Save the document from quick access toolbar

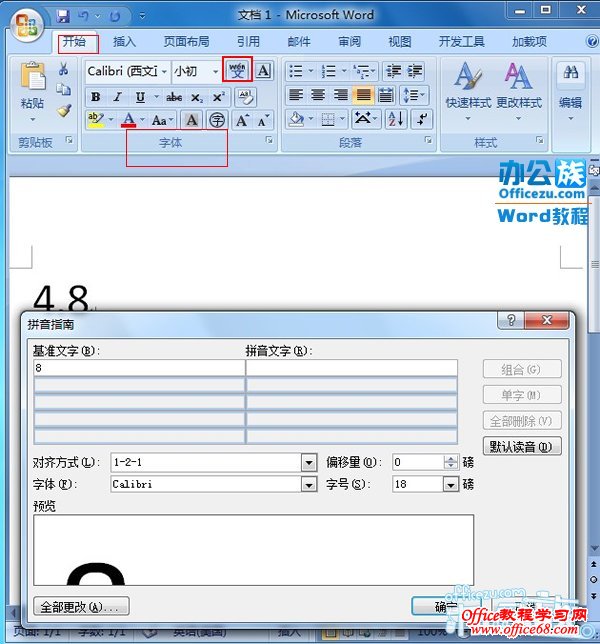coord(63,16)
